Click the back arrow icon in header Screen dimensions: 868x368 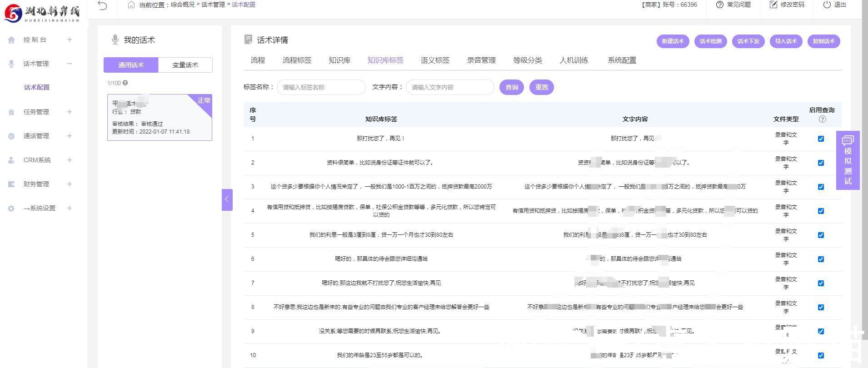103,5
